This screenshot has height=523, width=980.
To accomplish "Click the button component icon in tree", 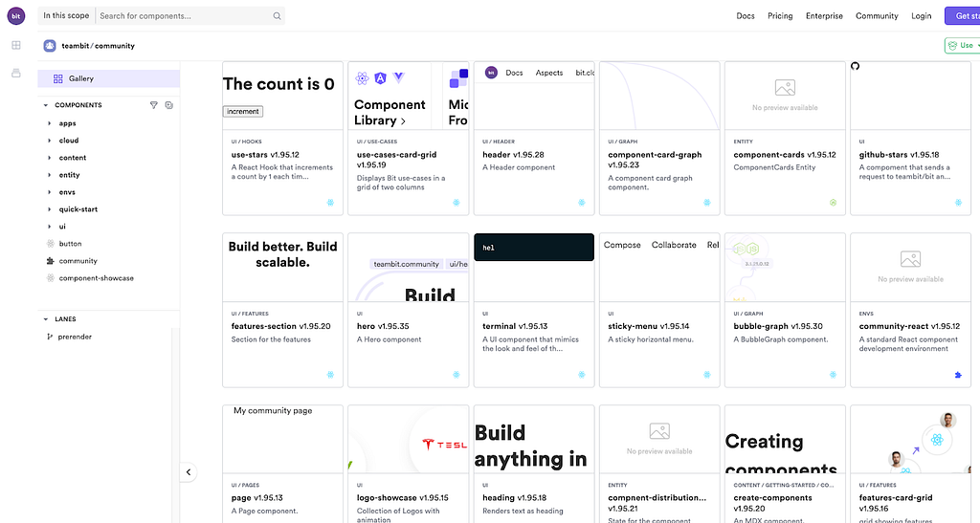I will click(51, 244).
